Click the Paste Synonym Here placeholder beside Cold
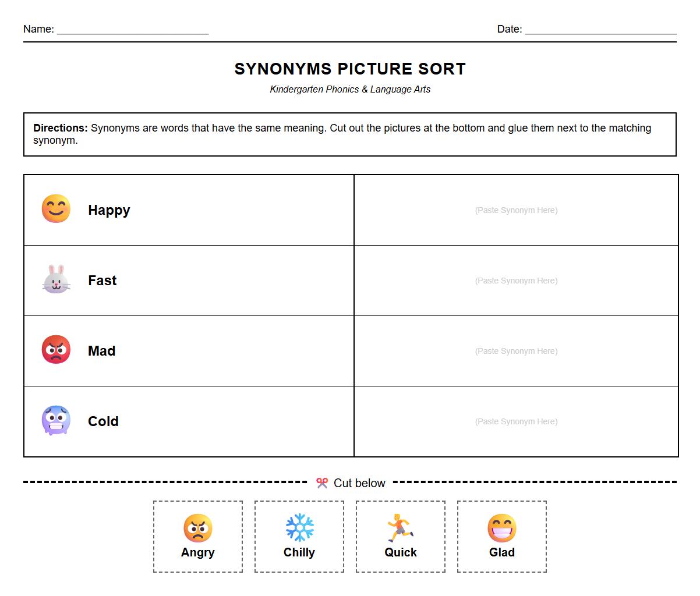 coord(515,421)
